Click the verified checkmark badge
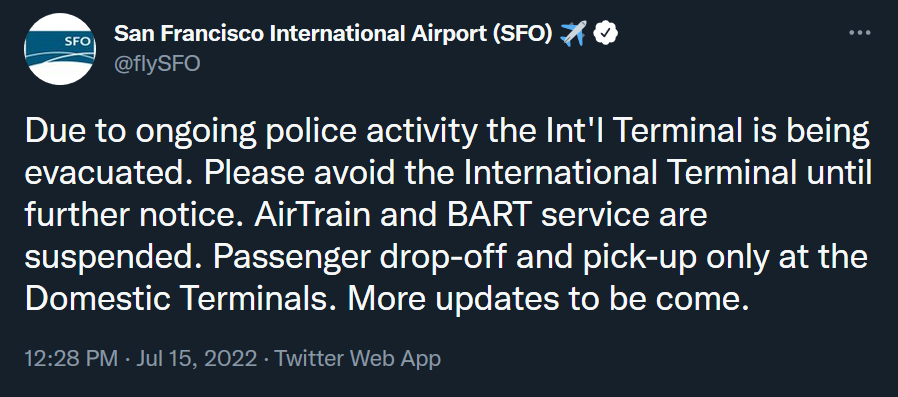Image resolution: width=898 pixels, height=397 pixels. click(x=605, y=34)
